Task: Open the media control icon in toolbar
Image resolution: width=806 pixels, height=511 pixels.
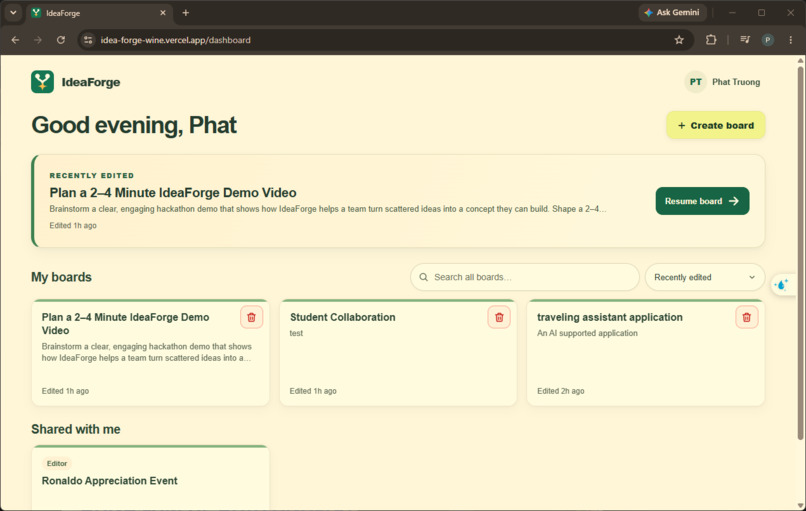Action: tap(745, 40)
